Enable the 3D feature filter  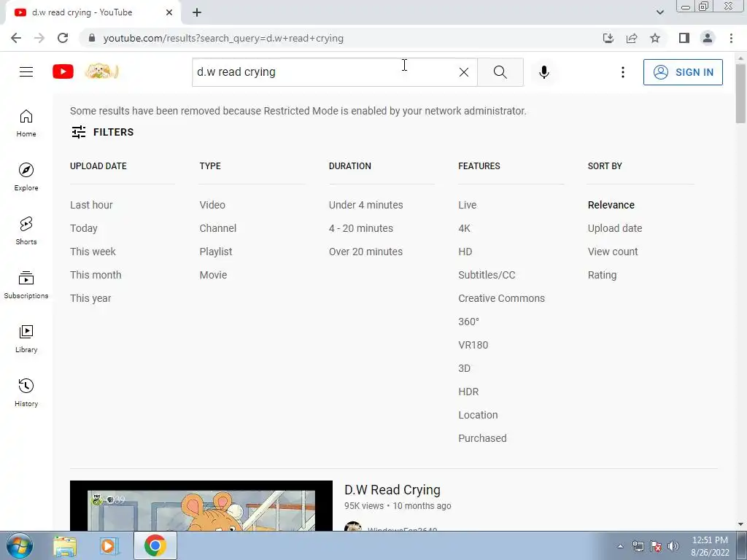465,368
